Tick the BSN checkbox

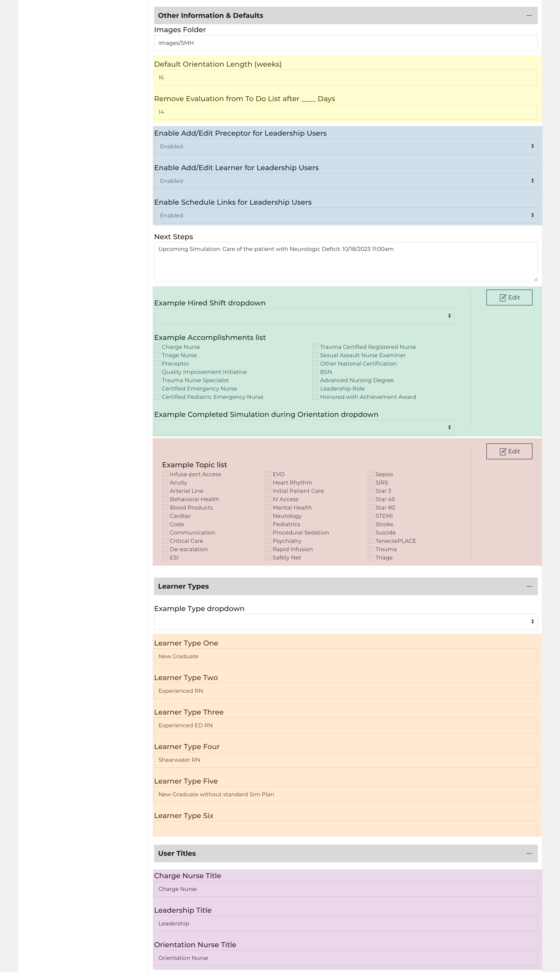point(315,372)
